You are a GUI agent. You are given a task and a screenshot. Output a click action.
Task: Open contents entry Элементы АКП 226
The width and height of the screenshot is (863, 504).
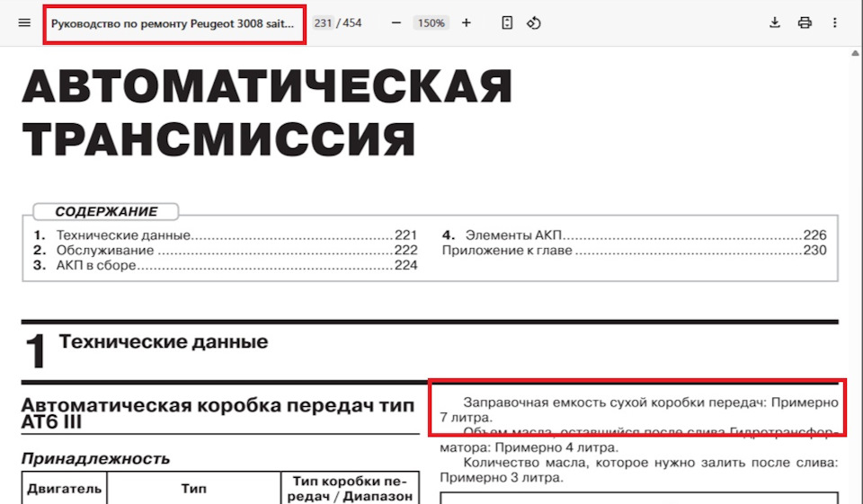click(634, 235)
